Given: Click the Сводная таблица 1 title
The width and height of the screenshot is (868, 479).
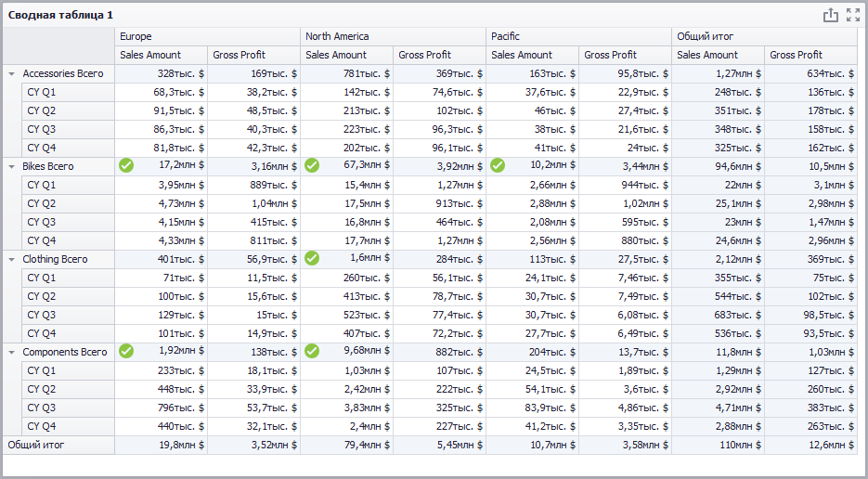Looking at the screenshot, I should (60, 15).
